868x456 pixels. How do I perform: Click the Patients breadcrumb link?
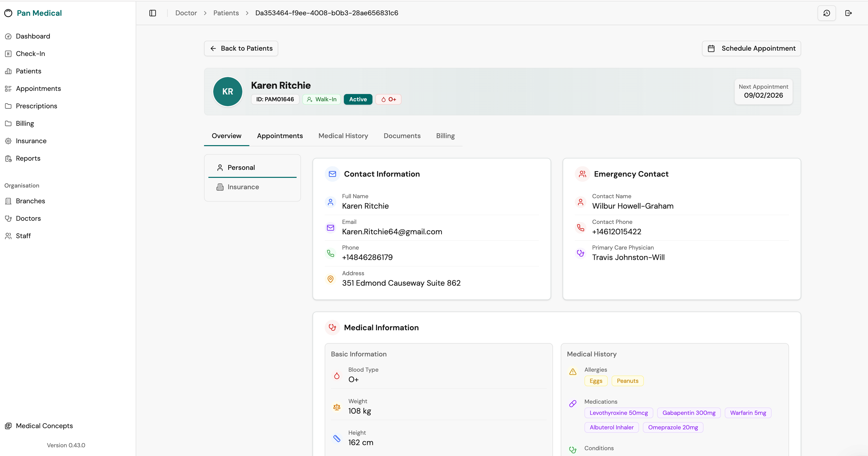[x=226, y=13]
